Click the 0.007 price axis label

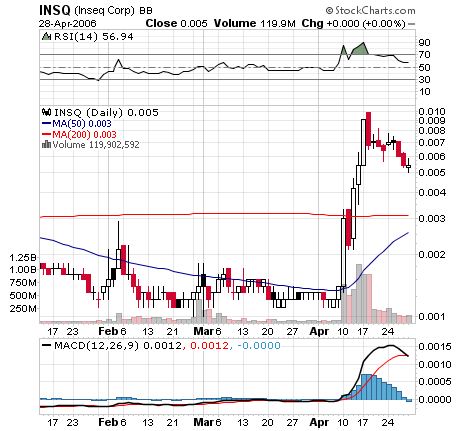[x=432, y=143]
